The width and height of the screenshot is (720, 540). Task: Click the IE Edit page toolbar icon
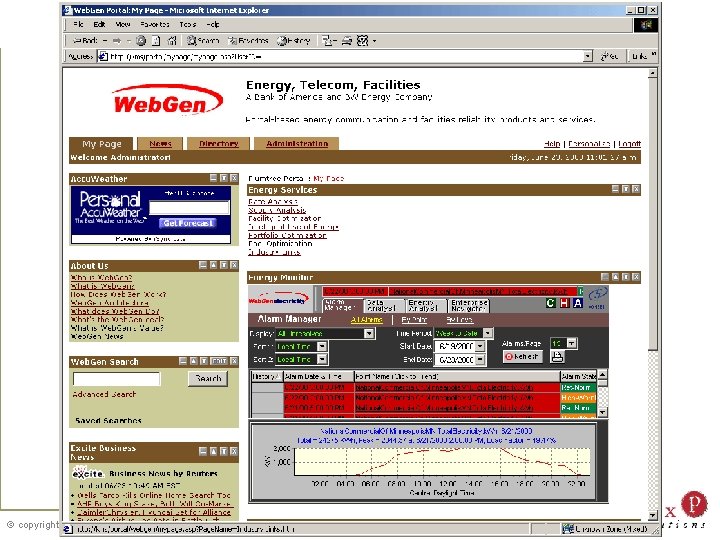(362, 41)
